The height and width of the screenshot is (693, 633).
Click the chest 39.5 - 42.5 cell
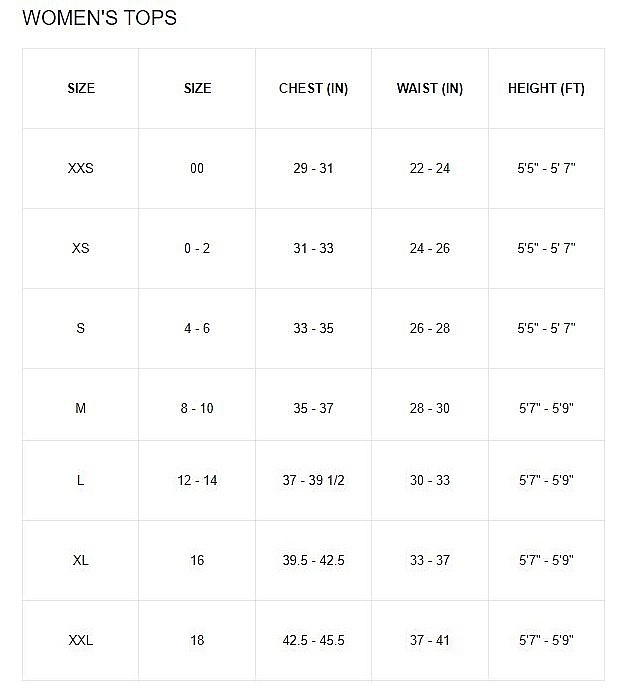tap(313, 560)
